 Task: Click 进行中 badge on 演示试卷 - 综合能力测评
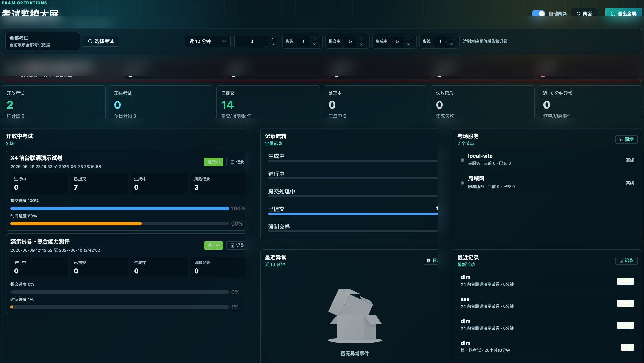214,245
